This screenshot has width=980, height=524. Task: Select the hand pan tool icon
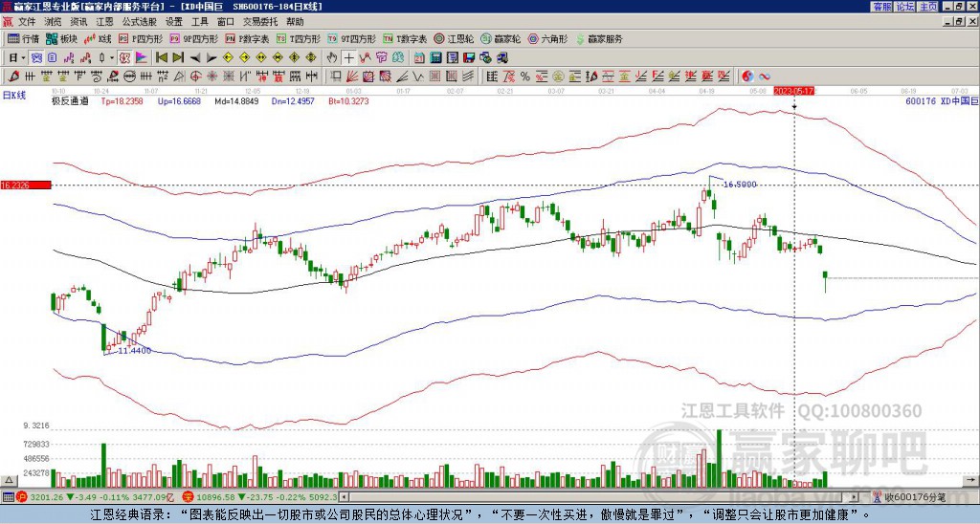[x=332, y=58]
